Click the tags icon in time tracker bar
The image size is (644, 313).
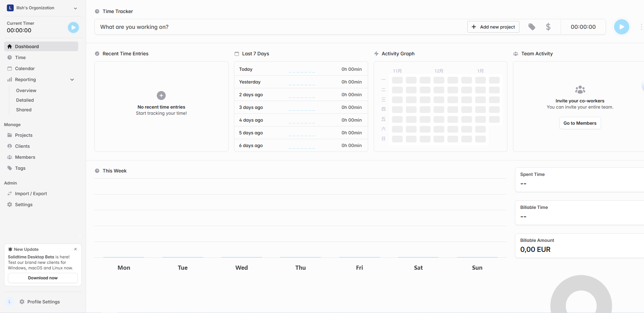(532, 27)
